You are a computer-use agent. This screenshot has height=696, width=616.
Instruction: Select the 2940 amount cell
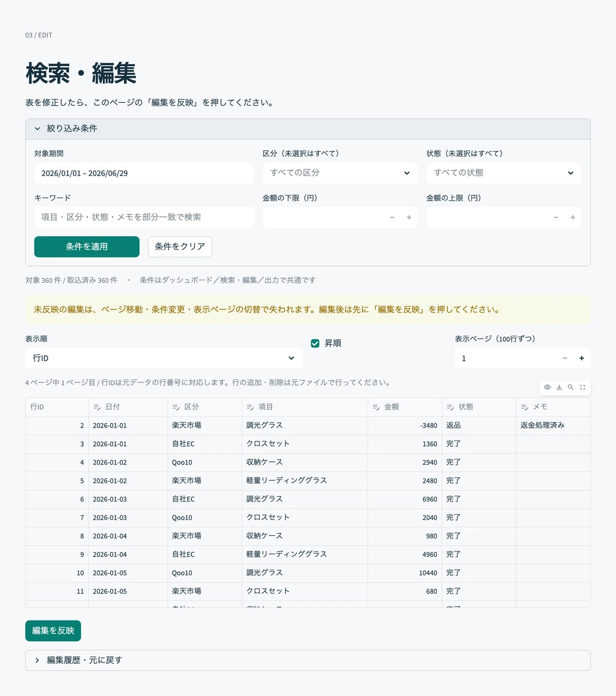click(405, 462)
